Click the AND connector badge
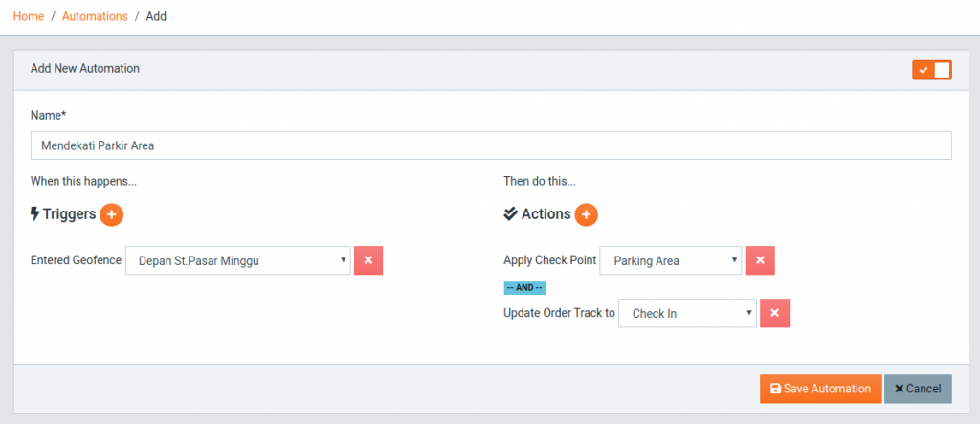The height and width of the screenshot is (424, 980). click(x=525, y=288)
